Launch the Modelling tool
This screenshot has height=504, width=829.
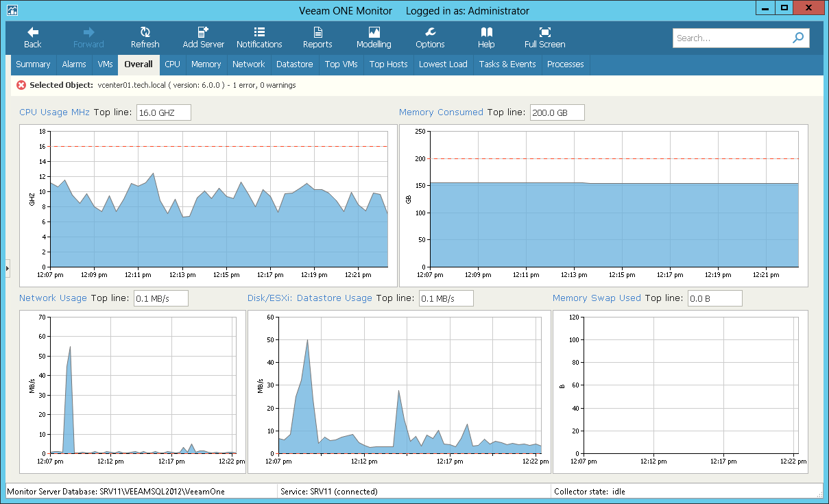pos(374,38)
